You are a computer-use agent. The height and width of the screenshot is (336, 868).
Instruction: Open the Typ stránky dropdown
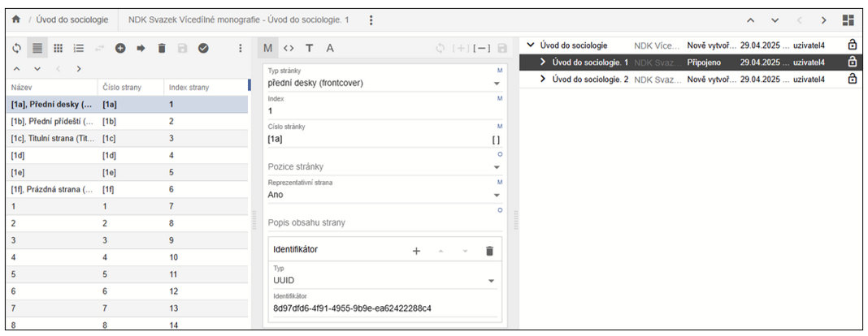point(496,83)
